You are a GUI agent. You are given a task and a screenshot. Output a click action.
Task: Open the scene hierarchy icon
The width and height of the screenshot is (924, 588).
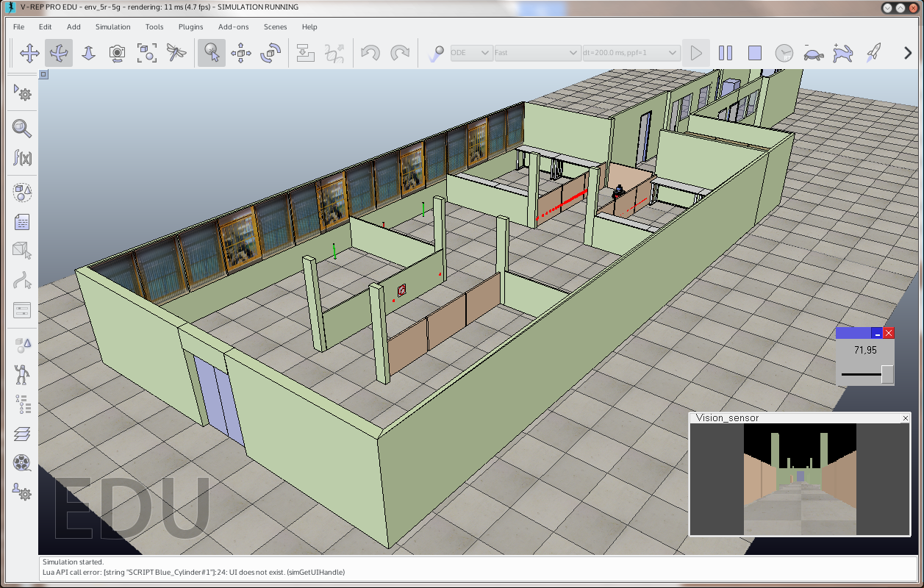pyautogui.click(x=22, y=404)
